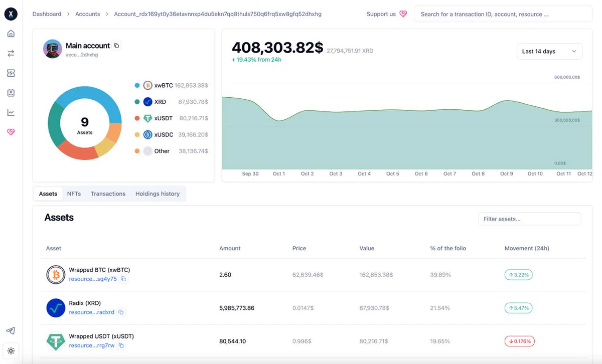Click the 5,985,773.86 amount cell
This screenshot has height=364, width=602.
[237, 308]
